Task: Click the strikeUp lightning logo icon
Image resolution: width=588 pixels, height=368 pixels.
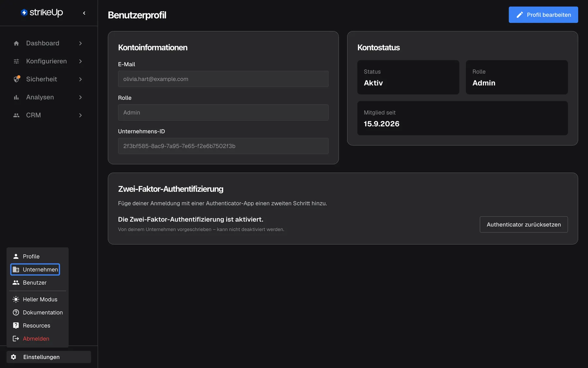Action: (x=24, y=12)
